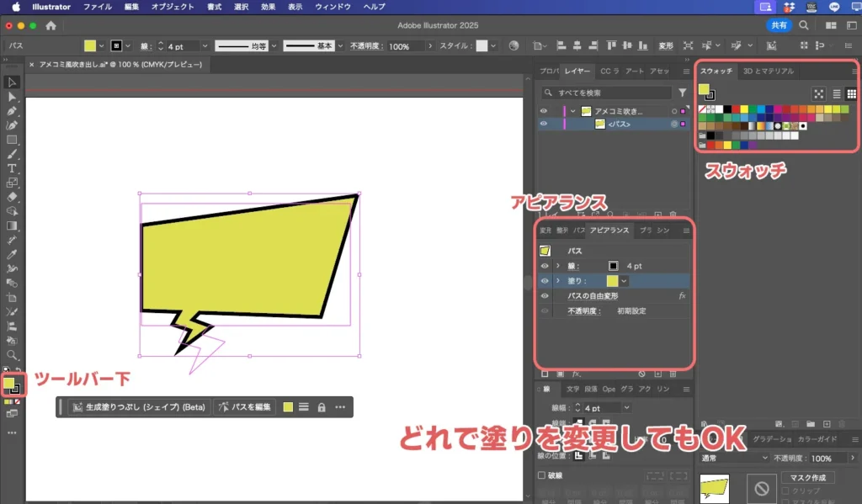Switch to the 3D とマテリアル tab
This screenshot has height=504, width=862.
[768, 71]
